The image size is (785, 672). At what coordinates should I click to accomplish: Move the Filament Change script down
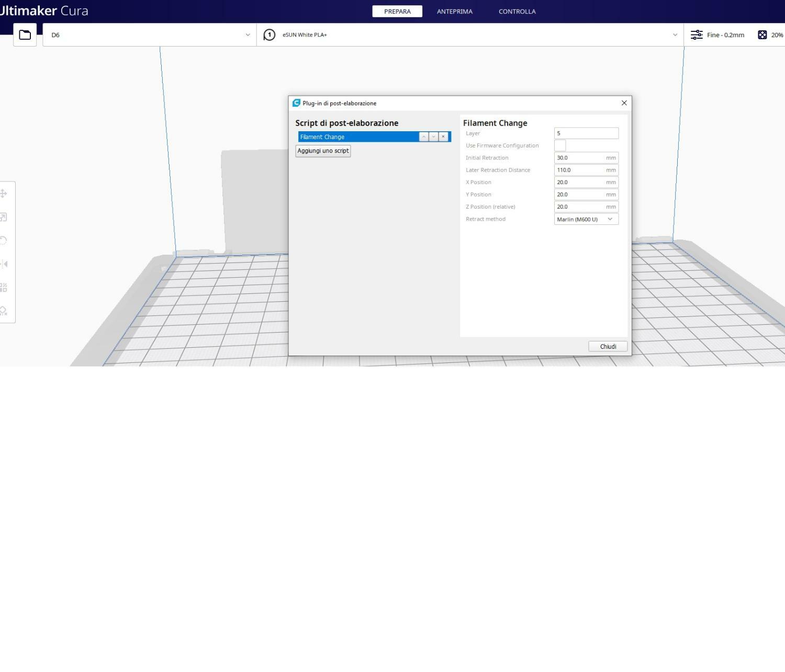point(433,137)
